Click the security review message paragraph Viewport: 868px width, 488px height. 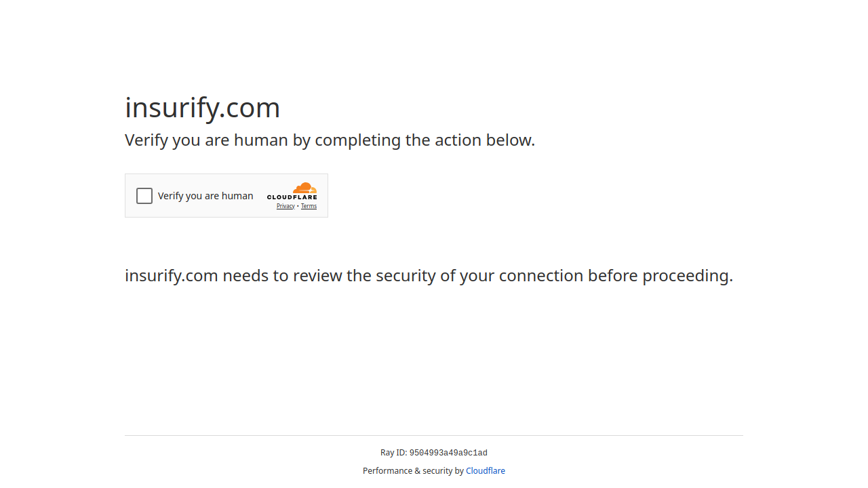click(x=429, y=276)
